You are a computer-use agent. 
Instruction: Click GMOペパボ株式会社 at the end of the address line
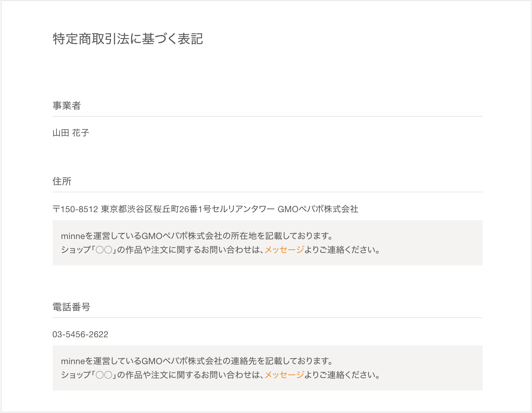(x=318, y=209)
